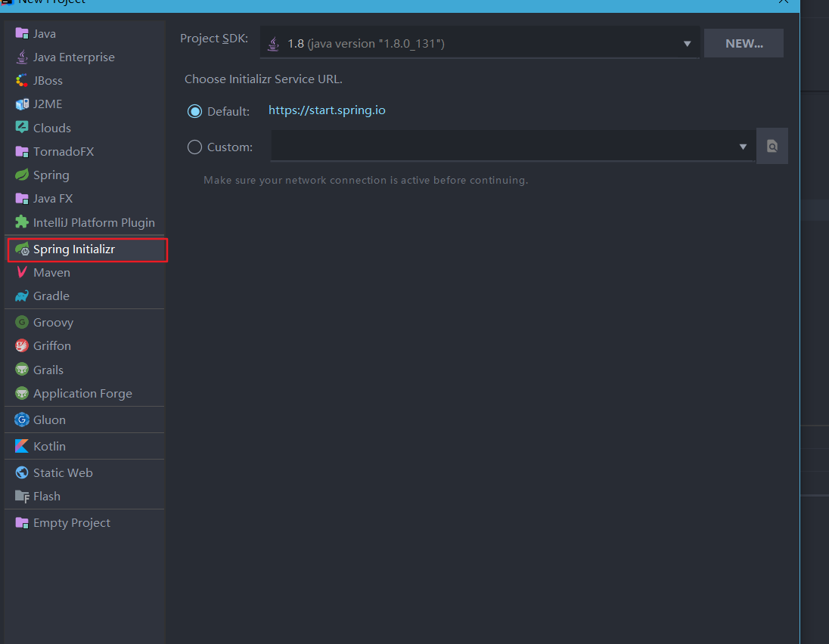The width and height of the screenshot is (829, 644).
Task: Expand the Custom URL dropdown arrow
Action: [x=743, y=147]
